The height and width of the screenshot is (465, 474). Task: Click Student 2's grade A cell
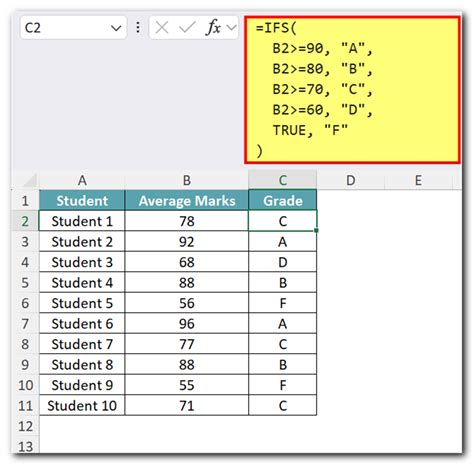[283, 242]
